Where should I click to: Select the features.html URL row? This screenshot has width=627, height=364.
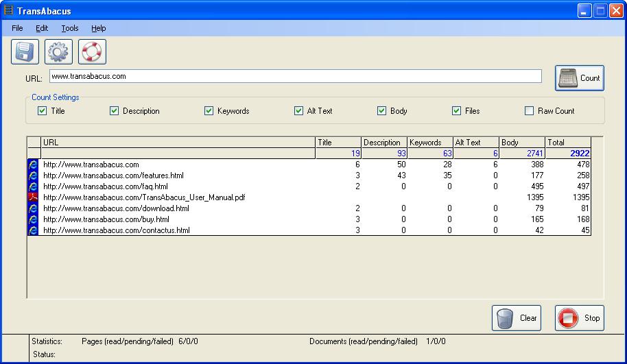309,175
